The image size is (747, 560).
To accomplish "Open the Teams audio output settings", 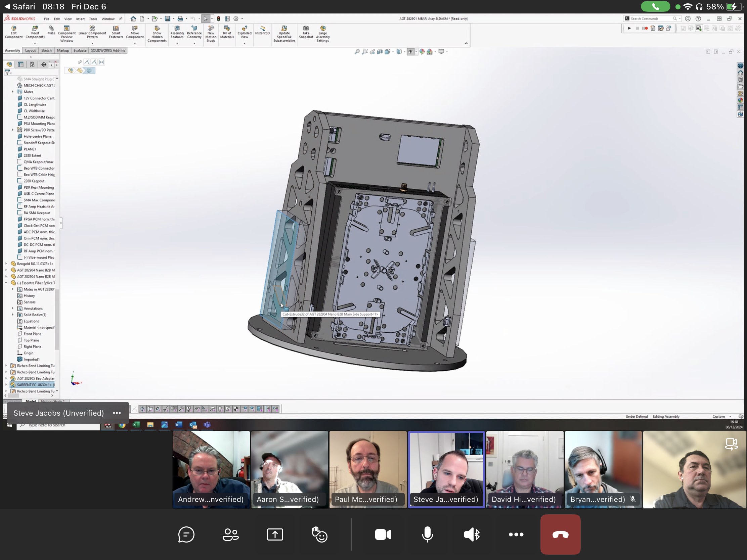I will click(x=472, y=534).
